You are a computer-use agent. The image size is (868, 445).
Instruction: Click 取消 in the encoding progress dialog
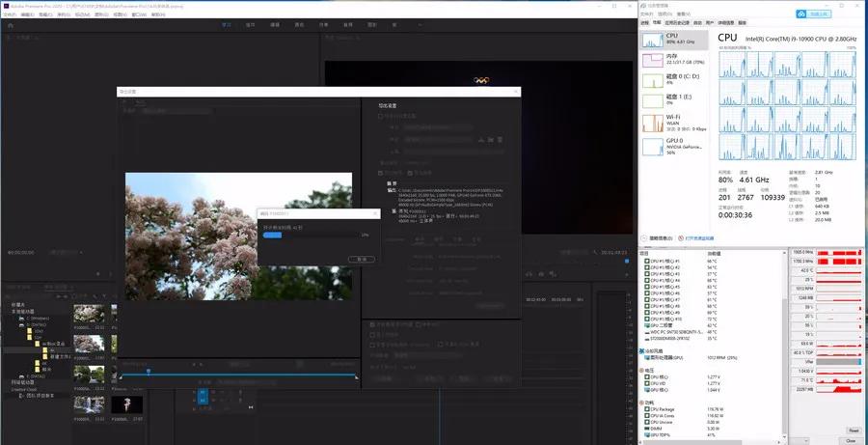click(362, 259)
